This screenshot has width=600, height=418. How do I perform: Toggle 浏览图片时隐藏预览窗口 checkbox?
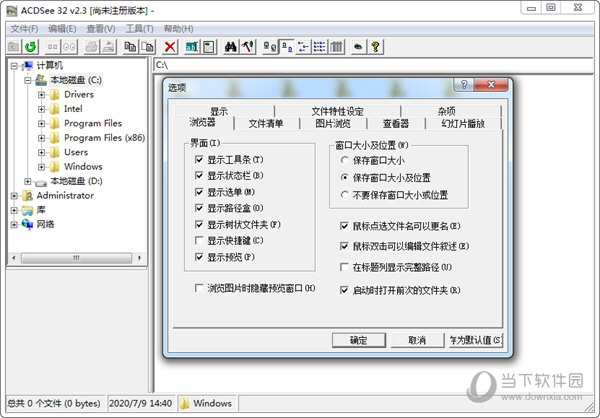199,288
